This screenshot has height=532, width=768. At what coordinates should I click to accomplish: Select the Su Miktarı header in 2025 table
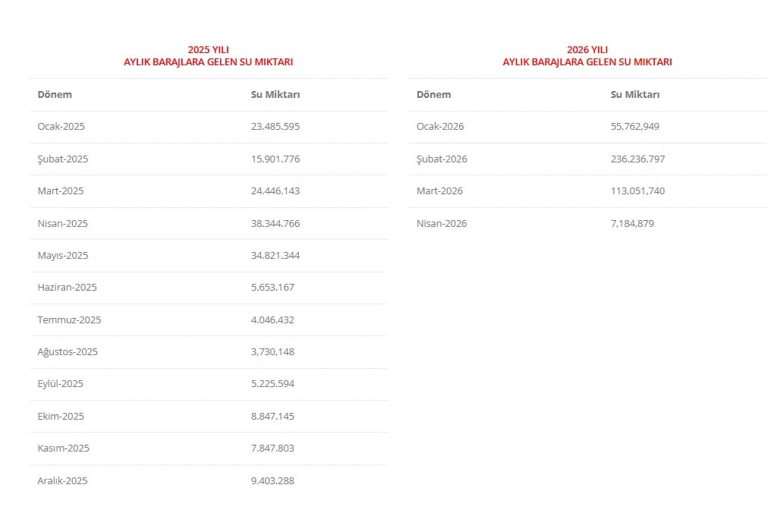[x=275, y=95]
